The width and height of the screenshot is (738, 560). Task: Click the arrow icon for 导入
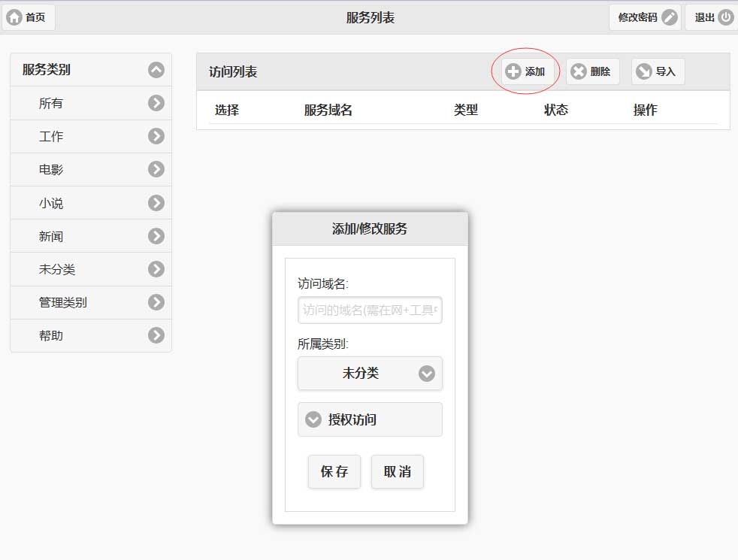click(x=644, y=71)
